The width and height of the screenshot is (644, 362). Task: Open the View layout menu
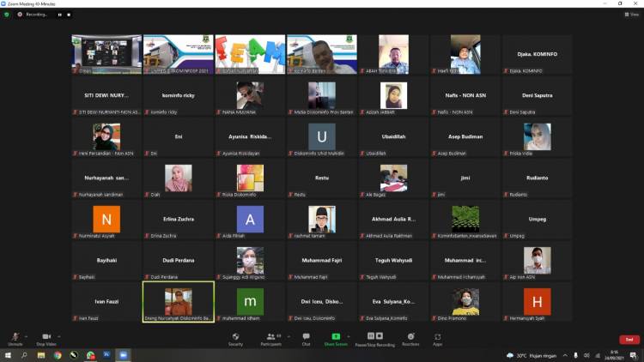[632, 15]
